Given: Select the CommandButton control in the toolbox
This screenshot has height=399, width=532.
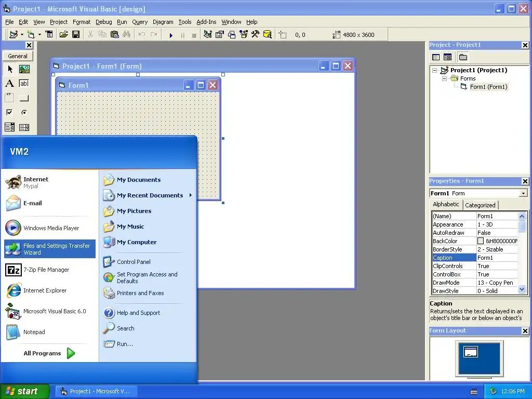Looking at the screenshot, I should [x=24, y=98].
